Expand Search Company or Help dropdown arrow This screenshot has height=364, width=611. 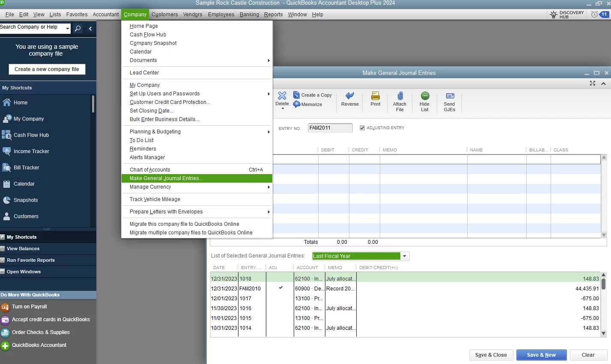68,29
